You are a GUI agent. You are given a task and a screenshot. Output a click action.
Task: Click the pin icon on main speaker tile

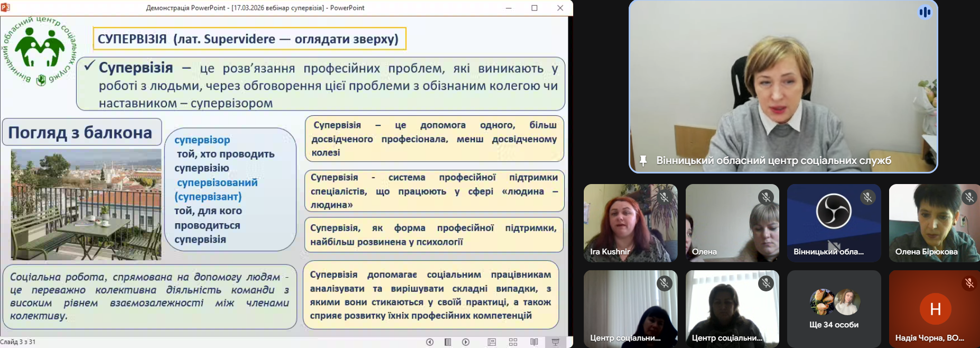click(x=643, y=160)
